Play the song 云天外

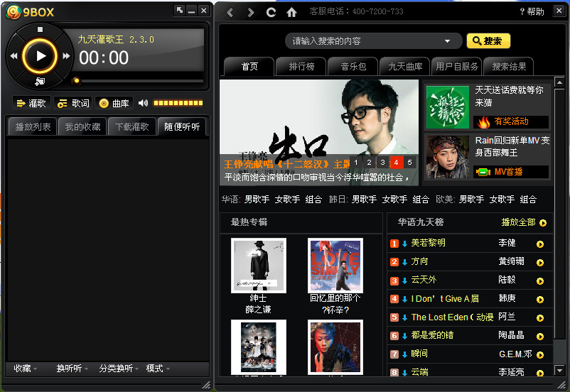[x=540, y=281]
